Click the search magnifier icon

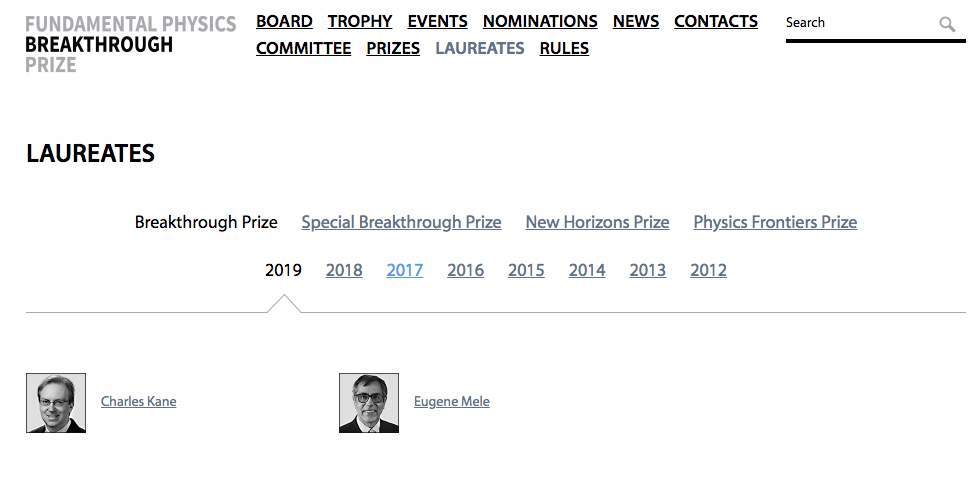(947, 24)
